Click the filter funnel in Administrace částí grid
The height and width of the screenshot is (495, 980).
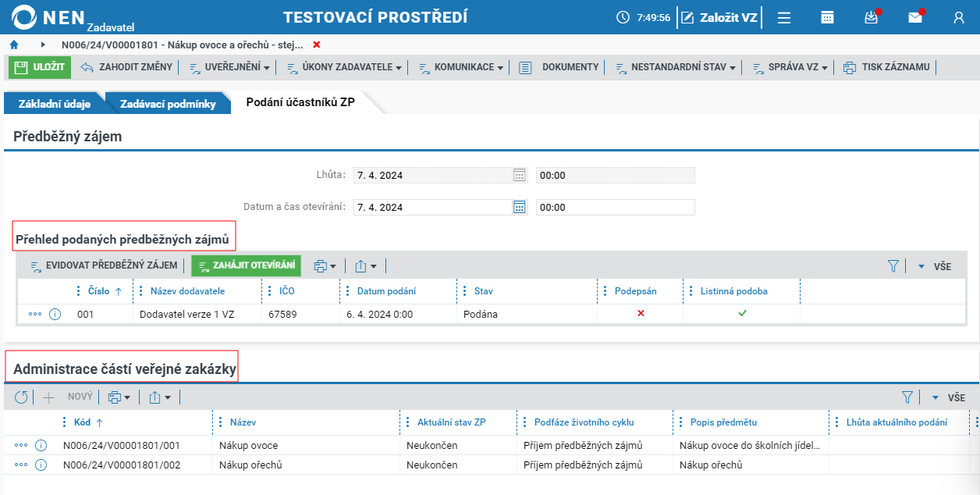[907, 397]
